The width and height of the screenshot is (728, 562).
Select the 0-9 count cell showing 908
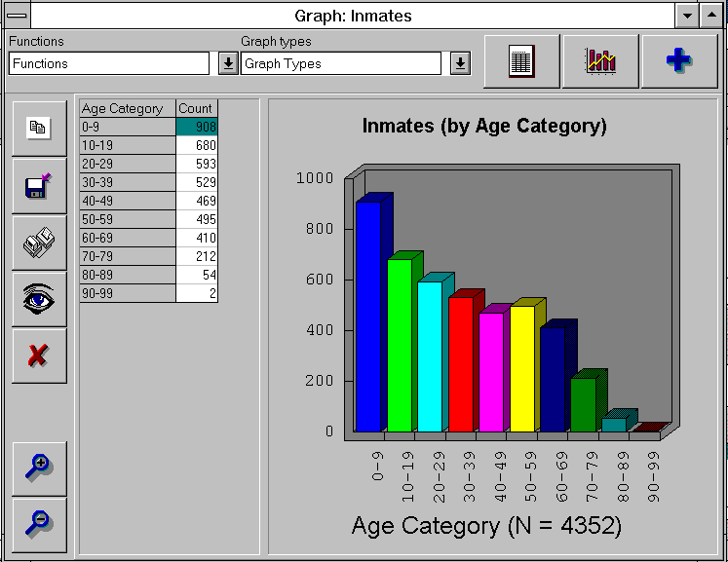[x=197, y=127]
